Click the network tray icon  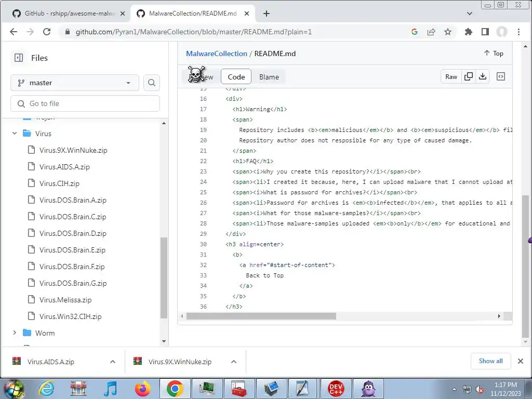click(x=467, y=390)
